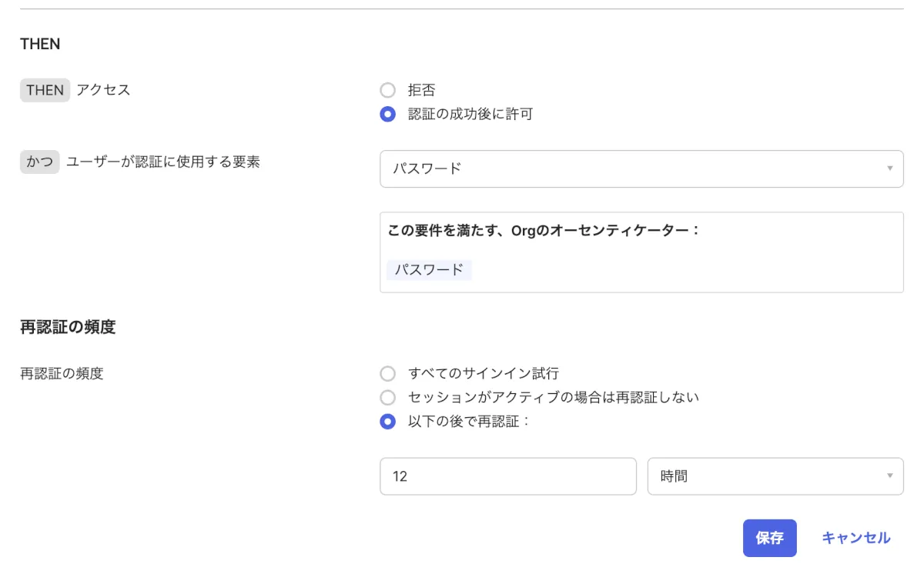Select 認証の成功後に許可 radio option

coord(388,115)
